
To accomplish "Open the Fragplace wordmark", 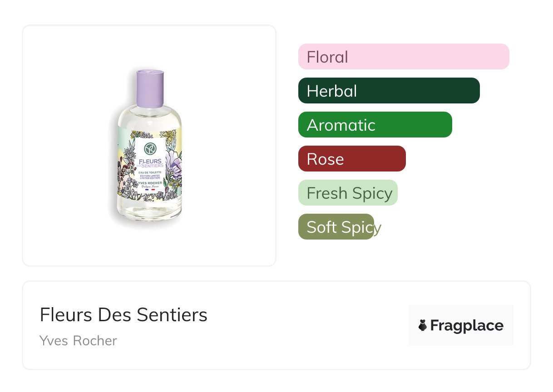I will click(x=467, y=325).
